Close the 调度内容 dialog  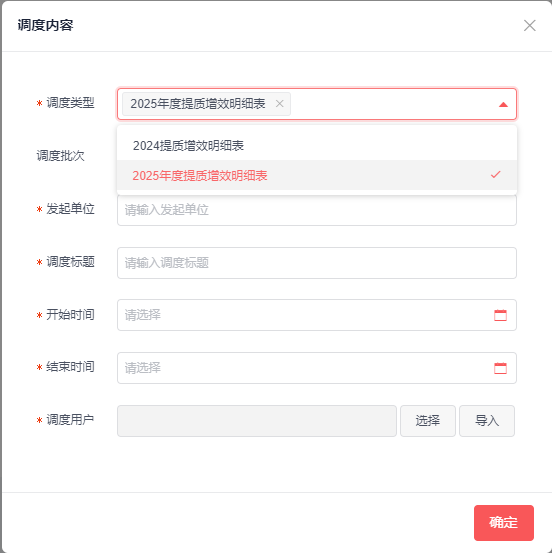(x=529, y=25)
